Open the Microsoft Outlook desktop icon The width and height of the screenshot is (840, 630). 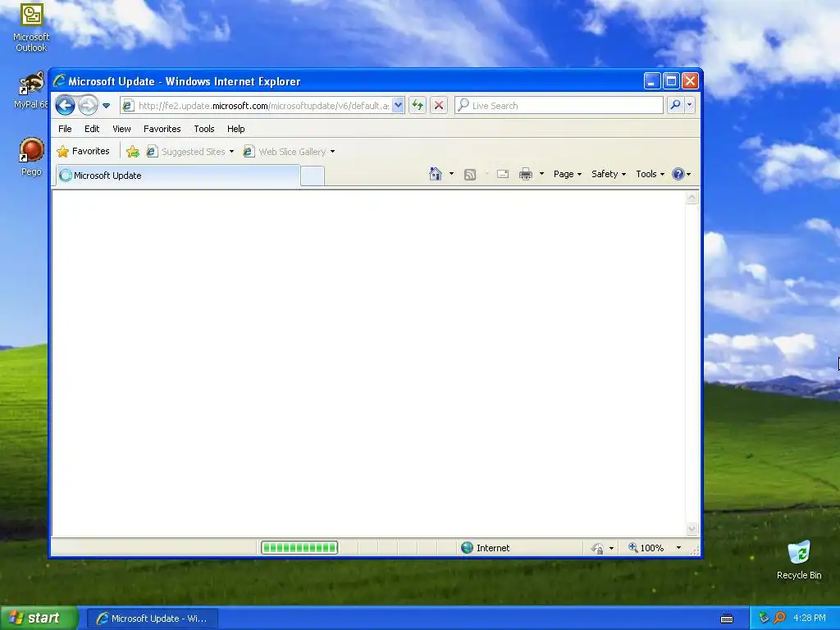31,28
